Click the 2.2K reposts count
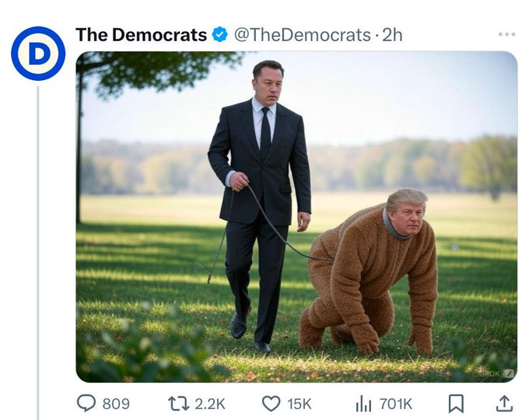The height and width of the screenshot is (420, 529). point(208,404)
